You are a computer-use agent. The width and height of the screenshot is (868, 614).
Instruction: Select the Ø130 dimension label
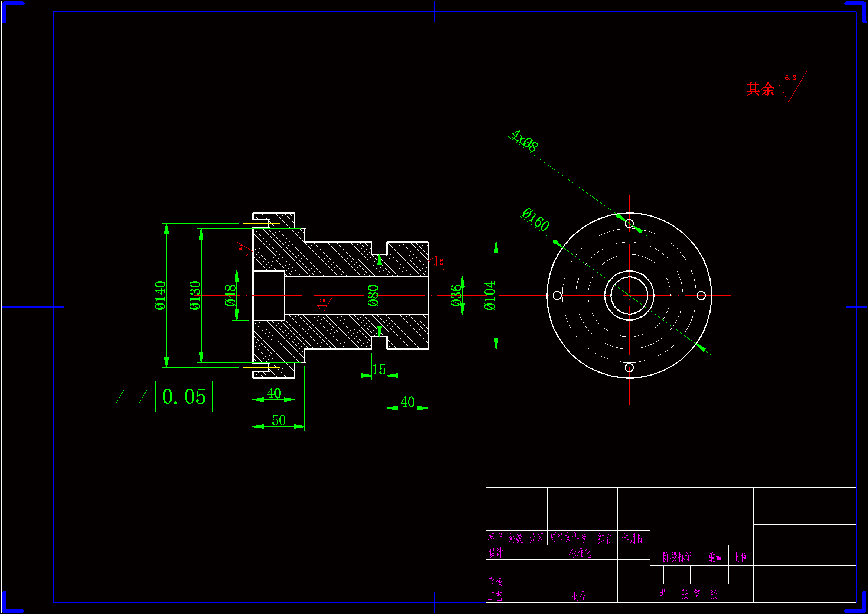[195, 295]
